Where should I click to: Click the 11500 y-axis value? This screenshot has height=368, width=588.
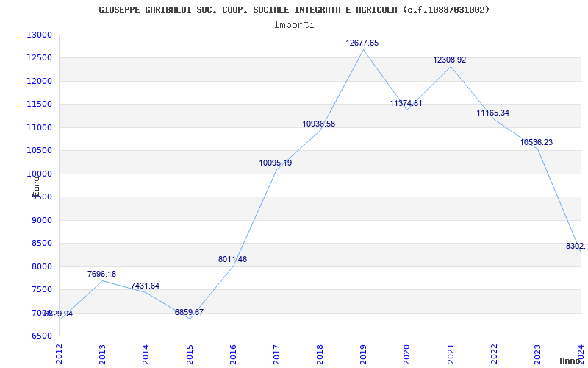pos(39,104)
